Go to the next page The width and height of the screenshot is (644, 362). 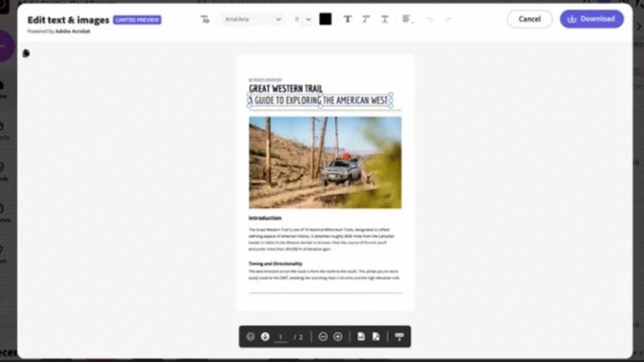[265, 337]
